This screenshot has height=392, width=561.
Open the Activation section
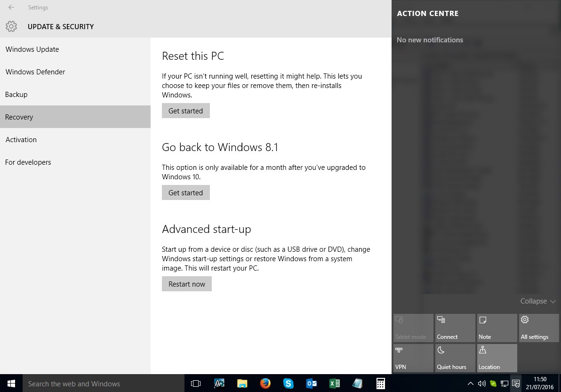(x=75, y=139)
